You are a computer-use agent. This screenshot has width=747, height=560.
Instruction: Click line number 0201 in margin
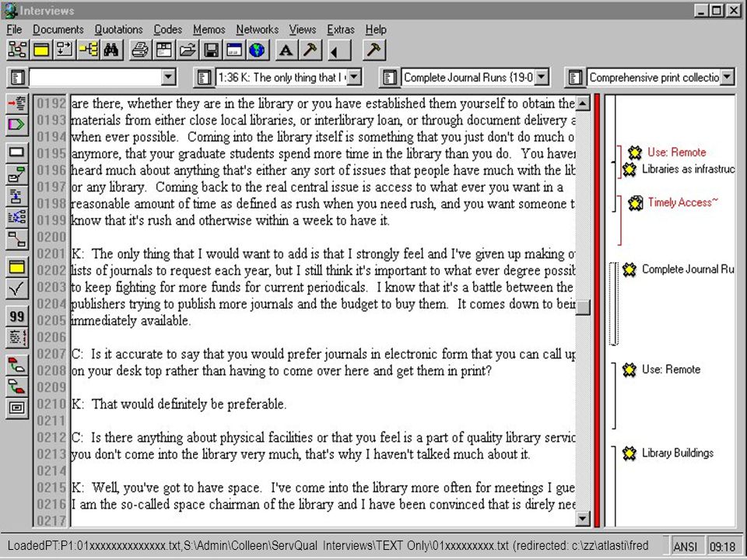coord(51,254)
